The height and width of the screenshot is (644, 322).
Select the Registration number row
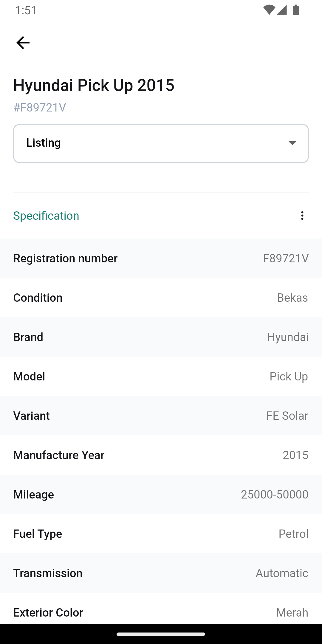pyautogui.click(x=161, y=258)
